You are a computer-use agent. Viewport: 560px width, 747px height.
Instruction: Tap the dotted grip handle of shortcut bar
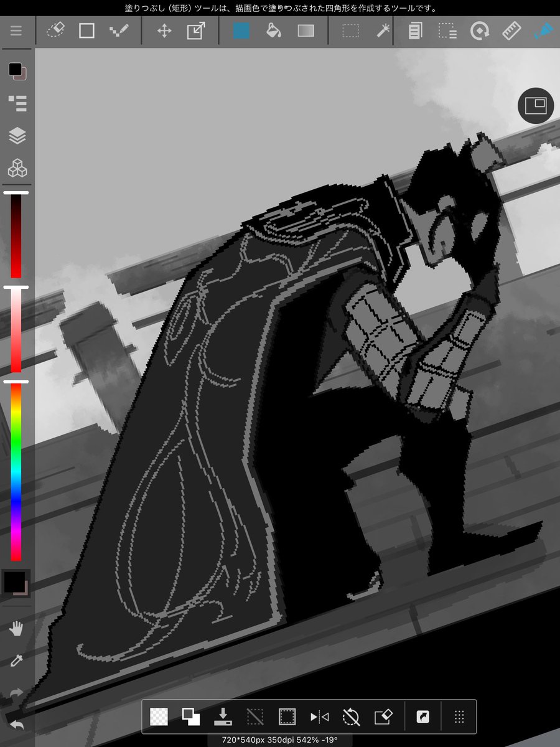[459, 717]
